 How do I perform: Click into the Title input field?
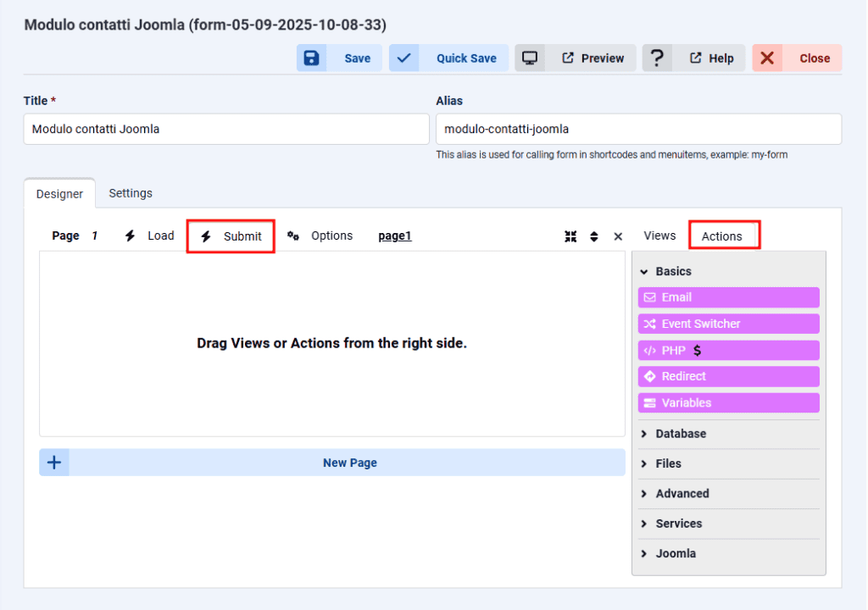(x=226, y=130)
